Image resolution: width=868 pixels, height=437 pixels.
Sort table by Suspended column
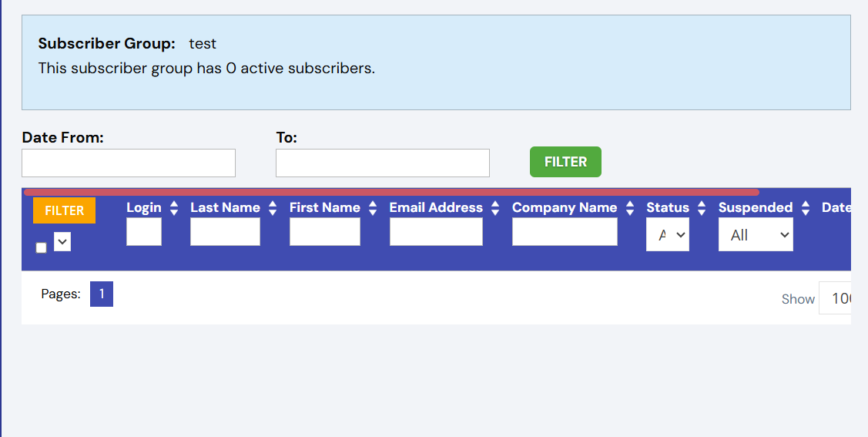click(x=806, y=208)
